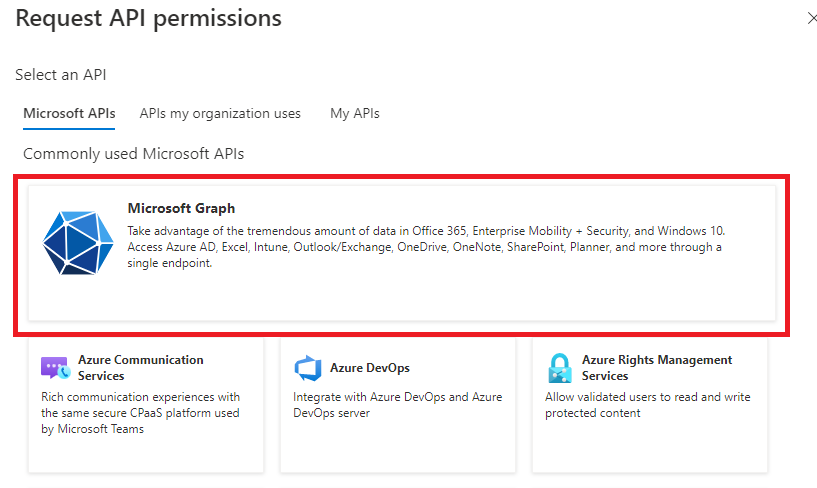Click the Azure Communication Services chat icon
This screenshot has height=488, width=817.
[55, 368]
